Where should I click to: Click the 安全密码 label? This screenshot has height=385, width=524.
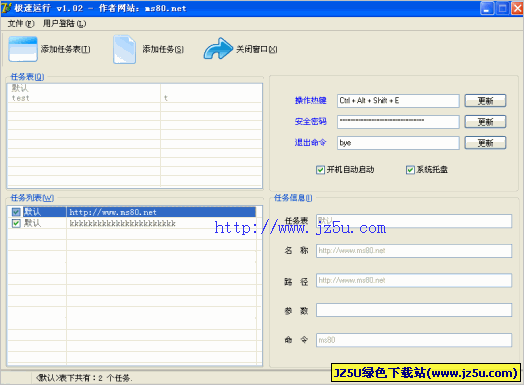(310, 122)
